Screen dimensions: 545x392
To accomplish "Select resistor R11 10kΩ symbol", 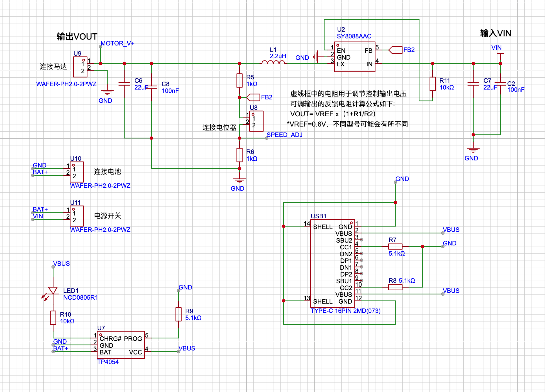I will (x=433, y=84).
